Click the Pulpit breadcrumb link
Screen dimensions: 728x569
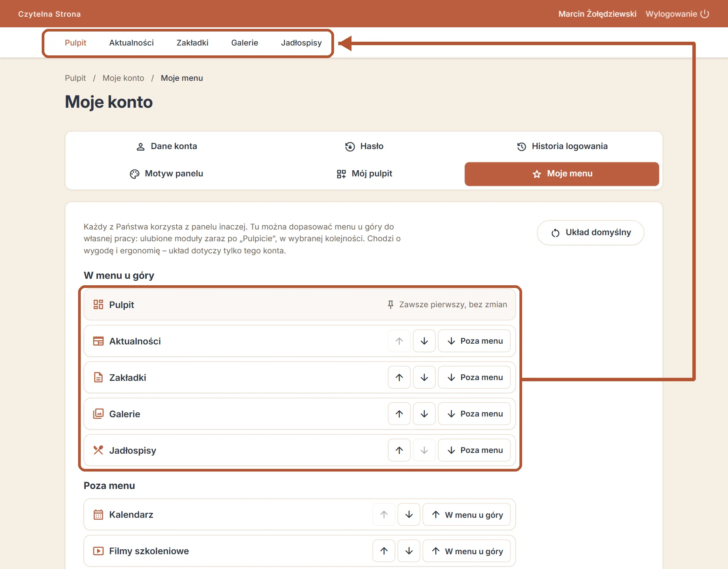pos(75,78)
